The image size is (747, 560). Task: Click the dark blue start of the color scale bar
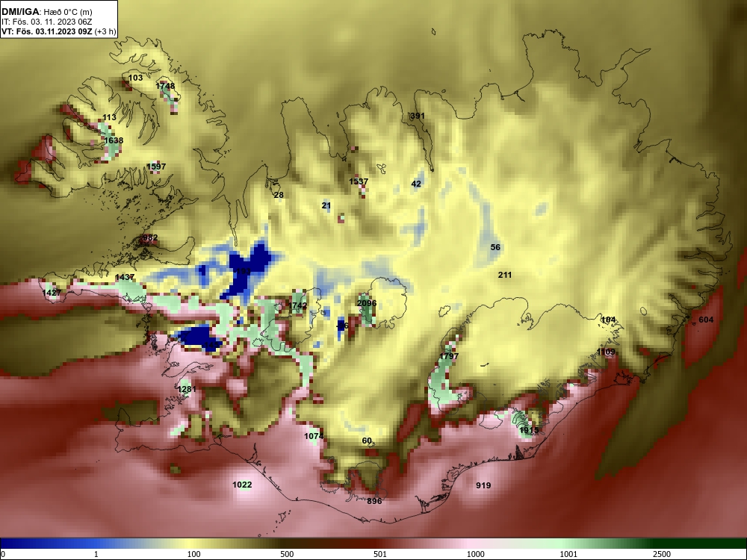coord(10,544)
